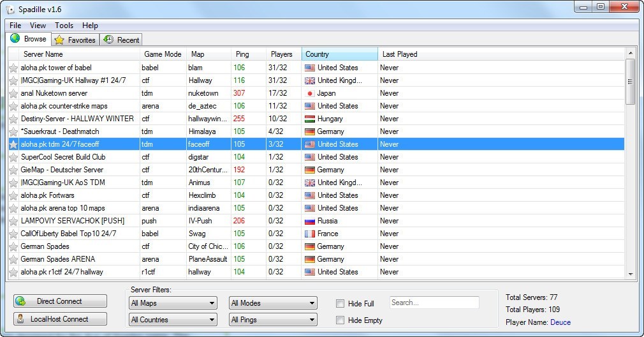Select ping value 192 in GieMap row
Screen dimensions: 644x337
[239, 170]
